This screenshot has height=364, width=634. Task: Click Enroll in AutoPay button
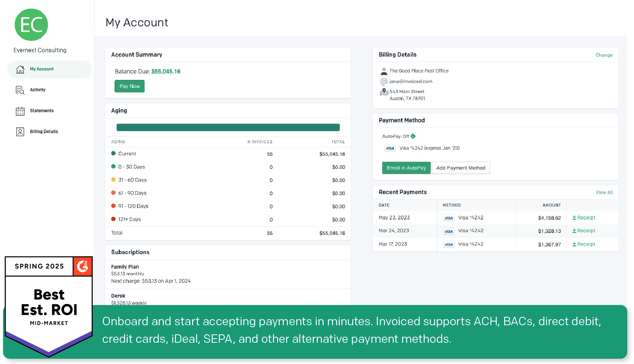tap(406, 168)
